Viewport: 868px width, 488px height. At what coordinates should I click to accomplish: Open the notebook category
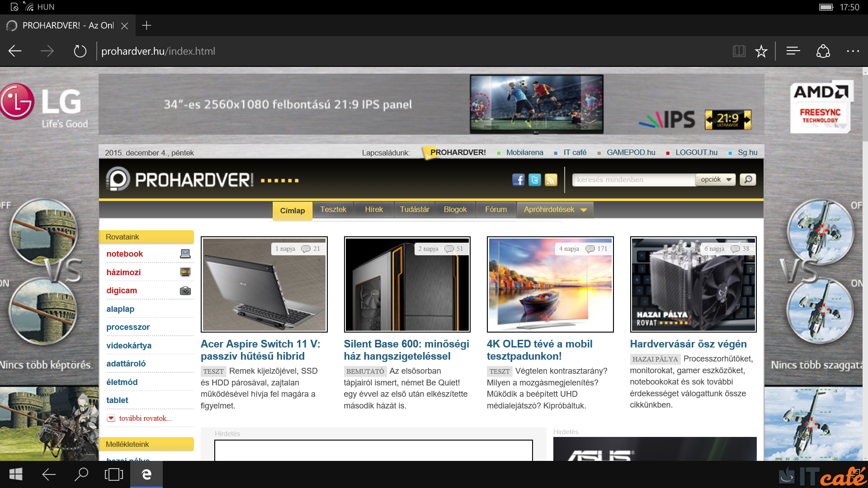pos(124,254)
